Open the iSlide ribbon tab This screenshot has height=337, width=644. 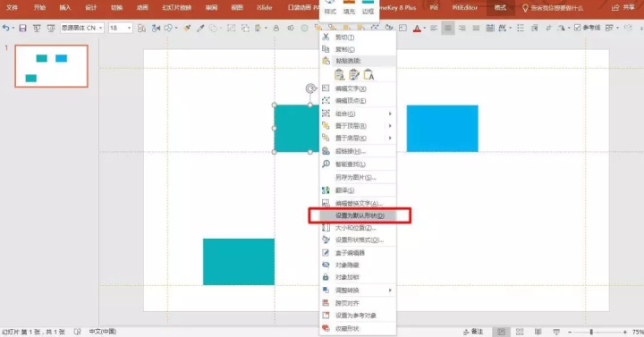[x=264, y=8]
